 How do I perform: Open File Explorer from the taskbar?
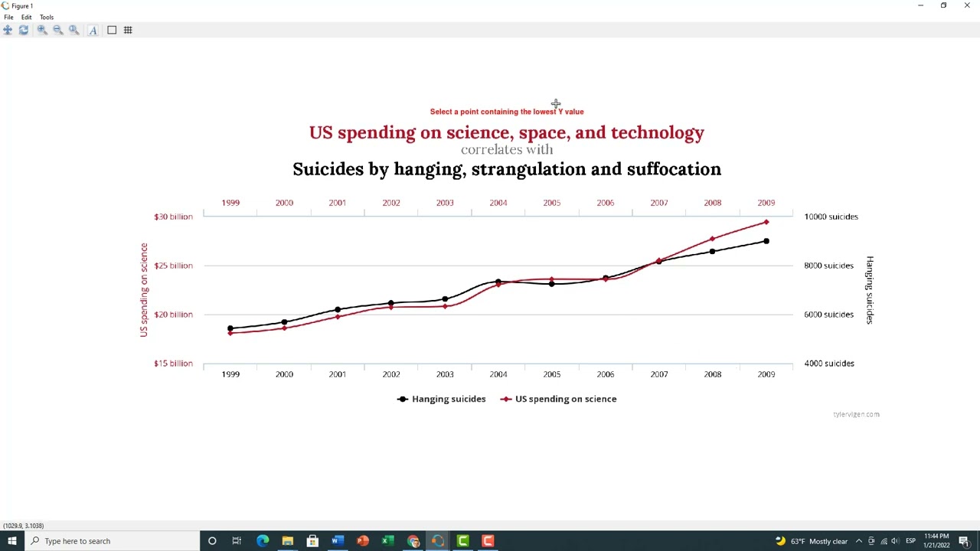click(x=287, y=541)
